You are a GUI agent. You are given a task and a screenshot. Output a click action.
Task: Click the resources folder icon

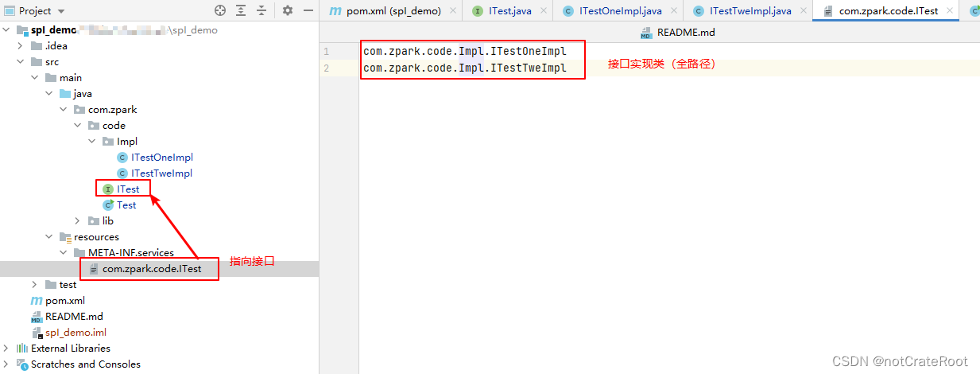point(64,236)
